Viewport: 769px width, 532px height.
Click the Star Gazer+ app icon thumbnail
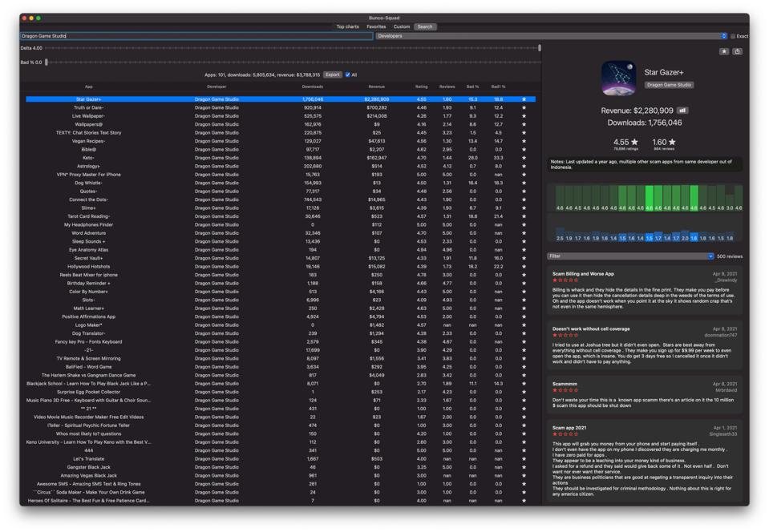click(618, 79)
